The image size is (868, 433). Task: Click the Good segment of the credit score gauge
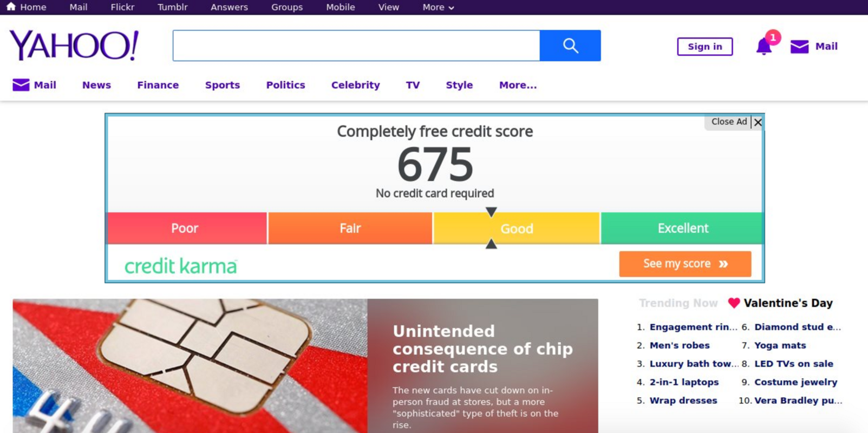point(515,228)
